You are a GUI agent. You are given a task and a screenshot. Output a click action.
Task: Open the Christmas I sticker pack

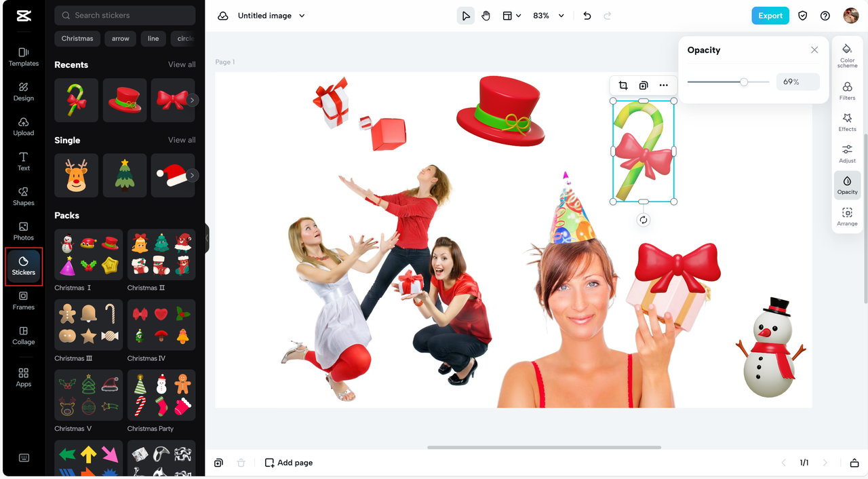(89, 254)
